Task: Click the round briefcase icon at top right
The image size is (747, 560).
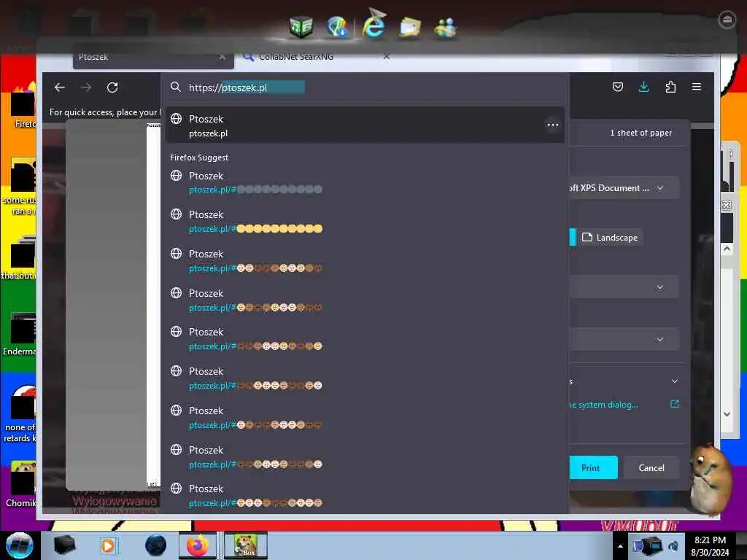Action: pos(727,20)
